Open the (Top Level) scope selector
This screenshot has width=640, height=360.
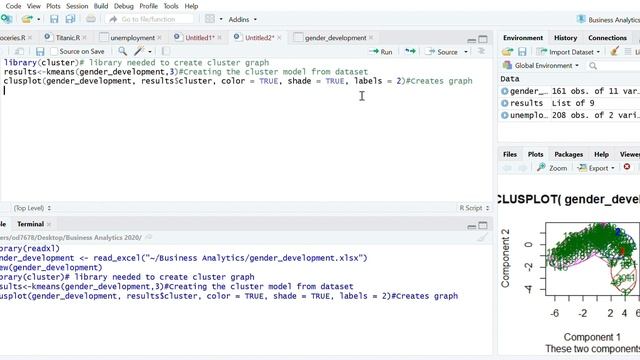(32, 208)
